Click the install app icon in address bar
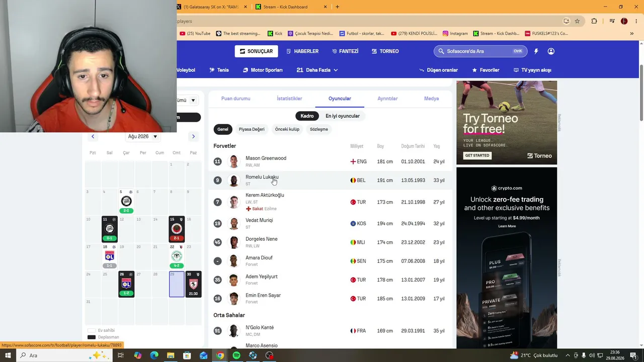Image resolution: width=644 pixels, height=362 pixels. 566,21
